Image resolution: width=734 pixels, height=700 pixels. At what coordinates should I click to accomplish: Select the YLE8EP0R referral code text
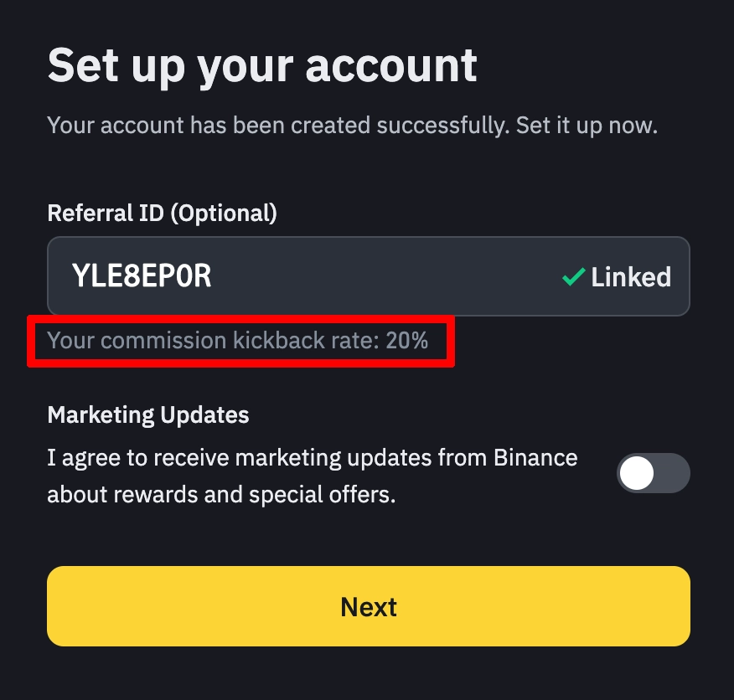point(142,276)
